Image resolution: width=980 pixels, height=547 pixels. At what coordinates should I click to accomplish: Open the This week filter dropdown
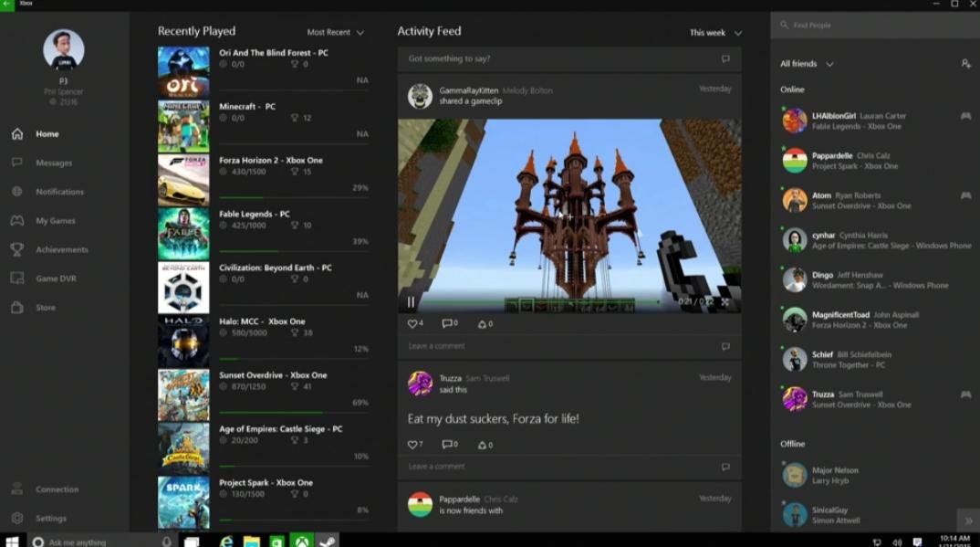pos(715,33)
